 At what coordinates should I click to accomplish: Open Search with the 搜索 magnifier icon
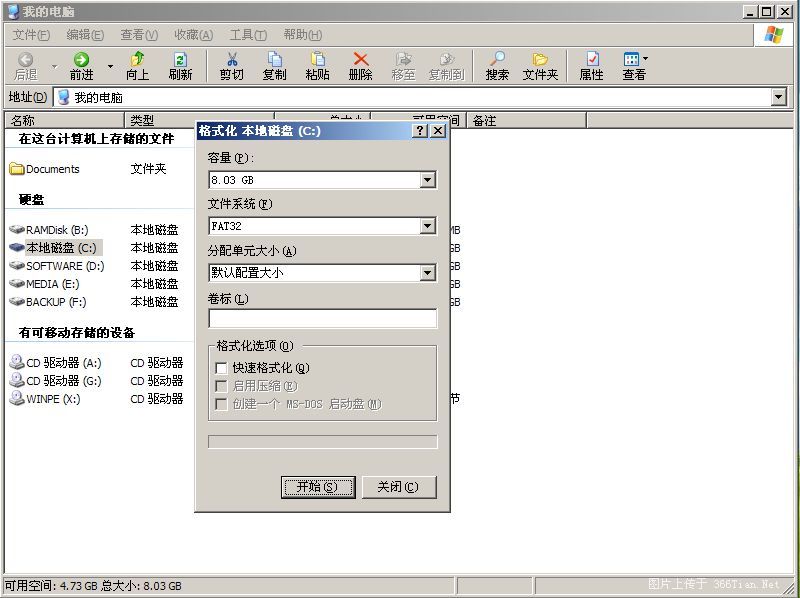(497, 59)
